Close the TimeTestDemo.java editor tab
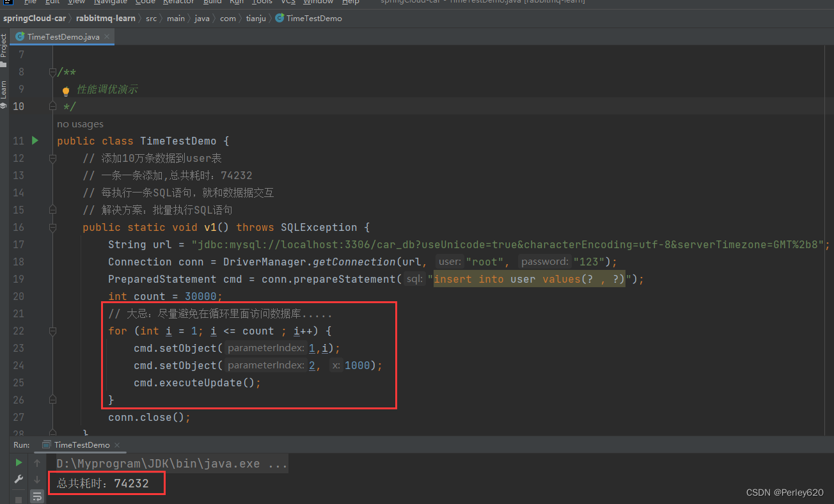The width and height of the screenshot is (834, 504). pyautogui.click(x=107, y=37)
